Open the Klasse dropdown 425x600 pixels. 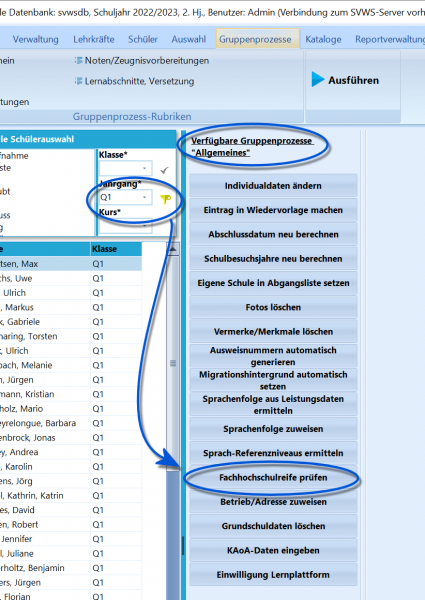tap(125, 168)
